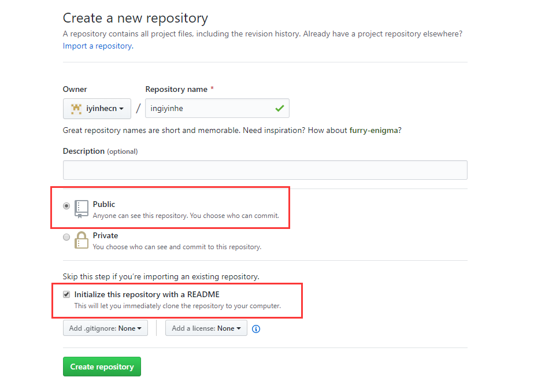Expand the Add a license dropdown

pyautogui.click(x=206, y=328)
